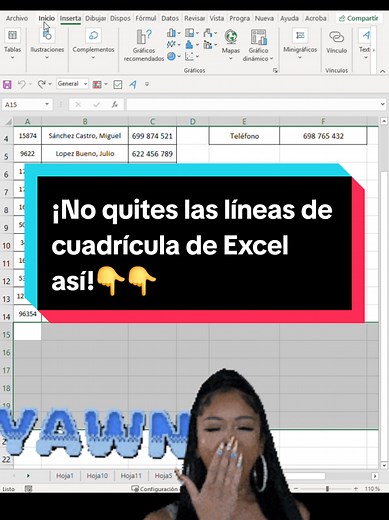389x520 pixels.
Task: Open the Gráficos dialog launcher
Action: tap(275, 70)
